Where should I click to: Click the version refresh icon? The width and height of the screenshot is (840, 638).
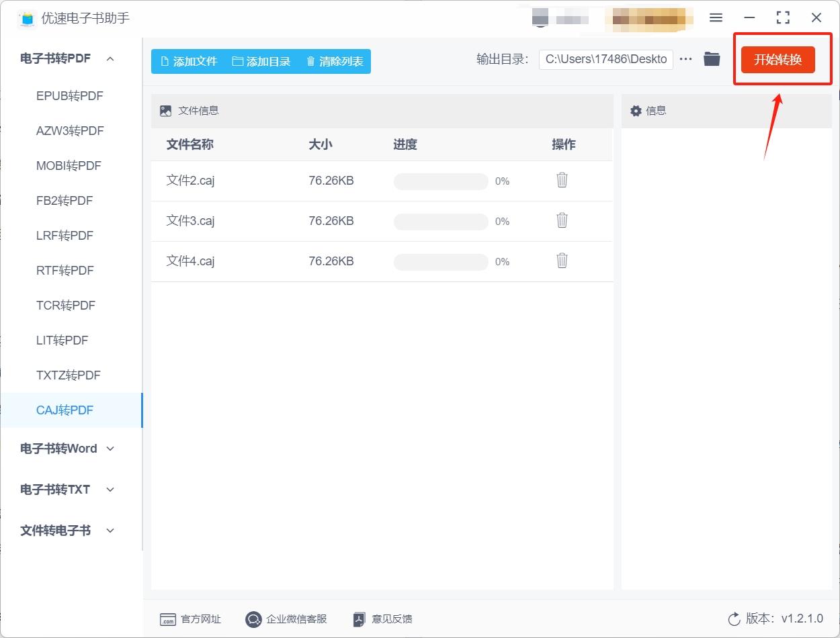coord(734,619)
